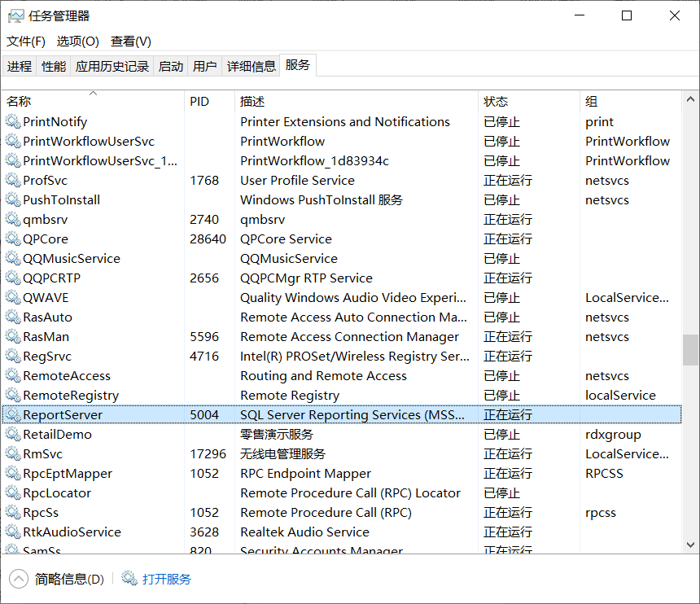Click the gear icon beside 打开服务
This screenshot has height=604, width=700.
pyautogui.click(x=129, y=579)
